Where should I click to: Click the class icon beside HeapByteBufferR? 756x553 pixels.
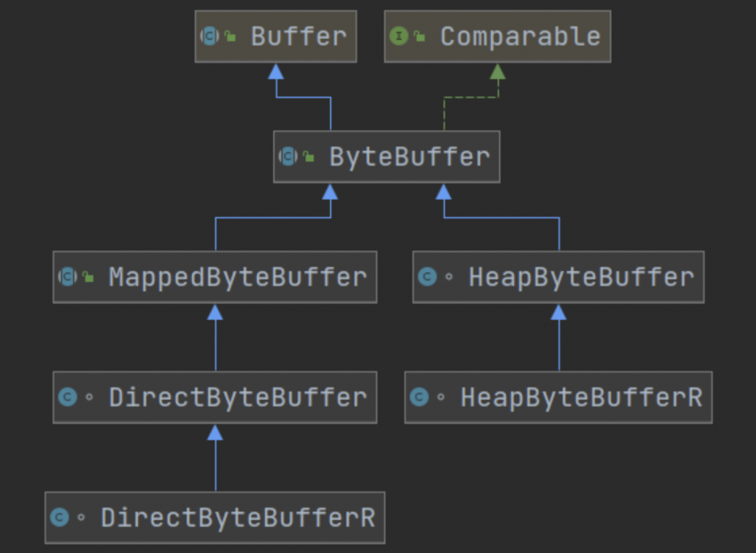pyautogui.click(x=419, y=397)
